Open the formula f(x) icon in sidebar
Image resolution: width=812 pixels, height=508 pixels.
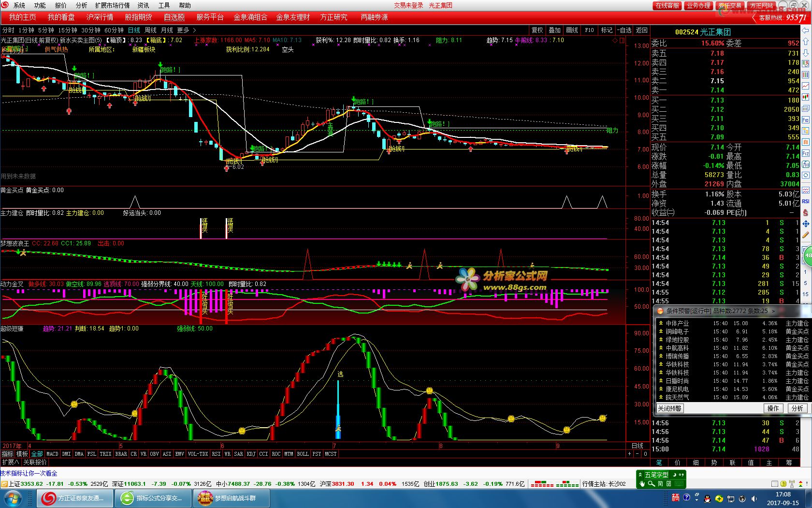click(x=806, y=164)
